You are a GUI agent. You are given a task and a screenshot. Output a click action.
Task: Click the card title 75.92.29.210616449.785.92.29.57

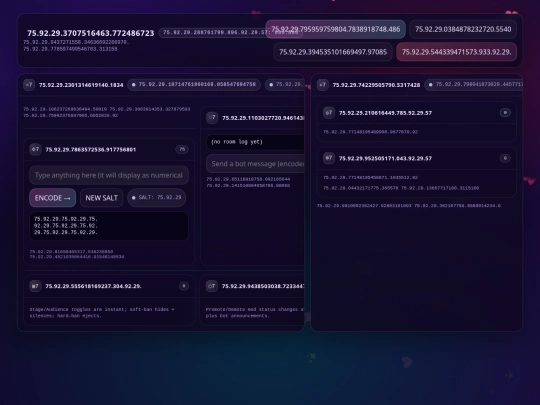(385, 113)
